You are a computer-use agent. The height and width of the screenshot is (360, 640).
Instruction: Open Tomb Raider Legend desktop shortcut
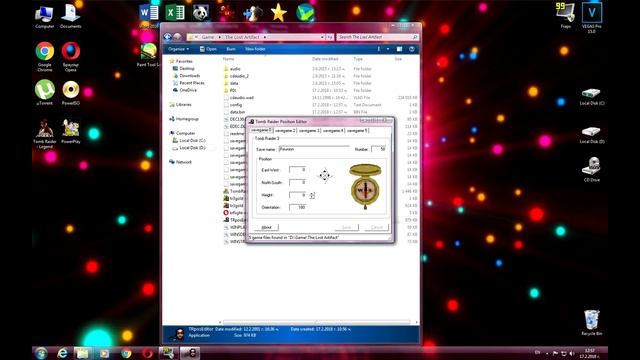[x=45, y=134]
